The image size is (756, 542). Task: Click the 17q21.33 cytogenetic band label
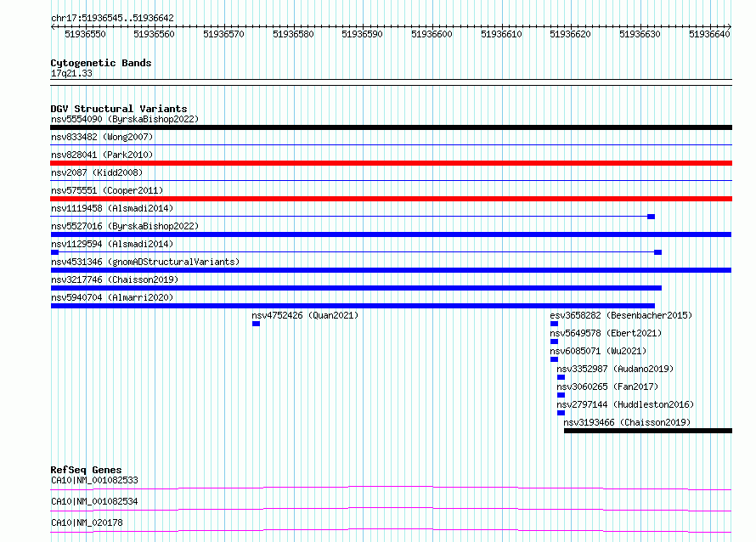click(71, 73)
